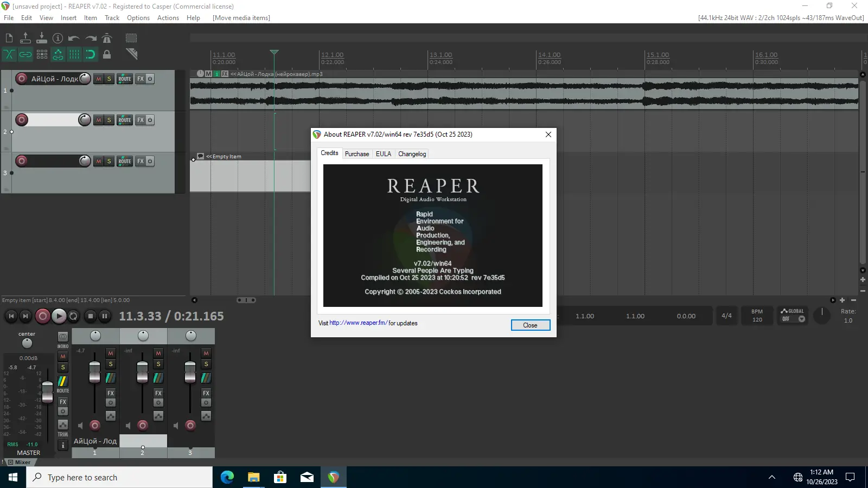Open FX chain for track 1
This screenshot has width=868, height=488.
click(141, 79)
